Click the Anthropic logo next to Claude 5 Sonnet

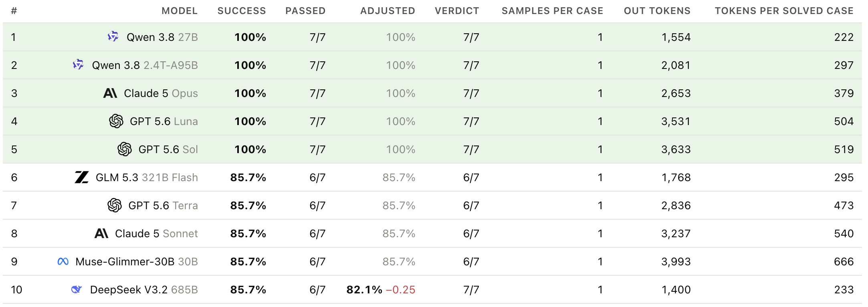pos(101,233)
